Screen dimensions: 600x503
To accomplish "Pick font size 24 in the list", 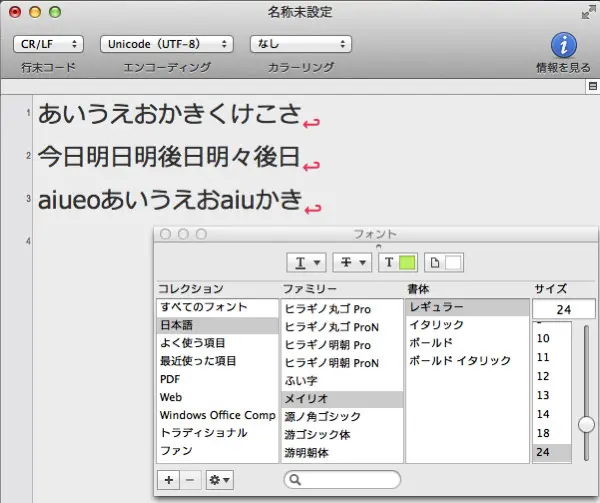I will pos(552,452).
